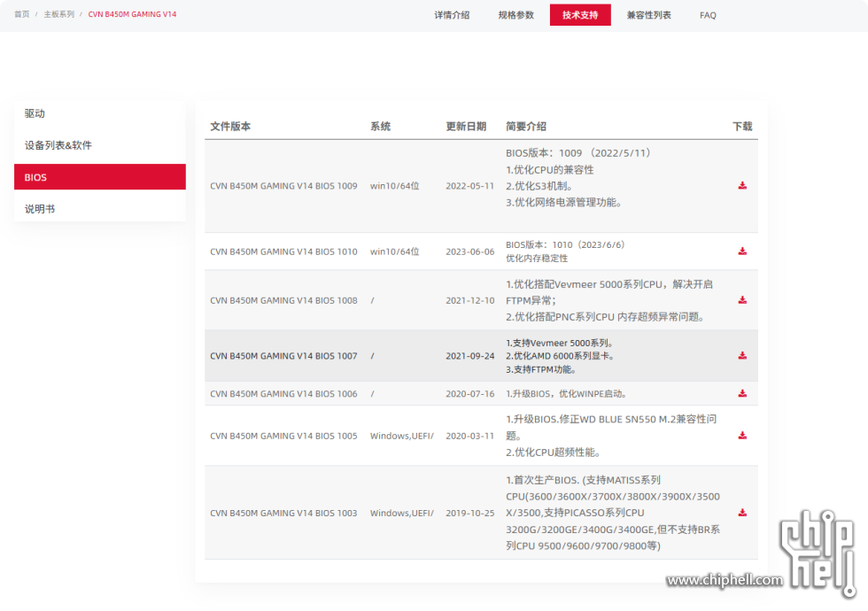Click file name CVN B450M GAMING V14 BIOS 1005
The image size is (868, 611).
point(283,436)
